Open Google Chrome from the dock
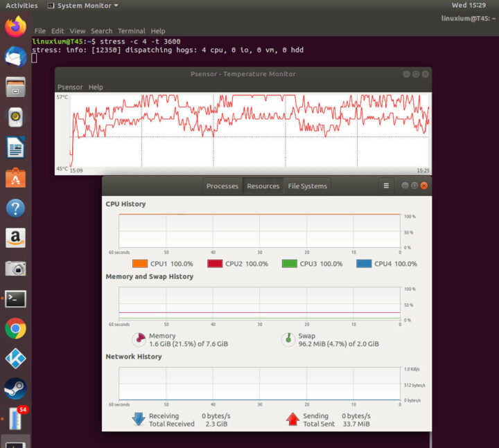The image size is (499, 448). click(x=15, y=328)
